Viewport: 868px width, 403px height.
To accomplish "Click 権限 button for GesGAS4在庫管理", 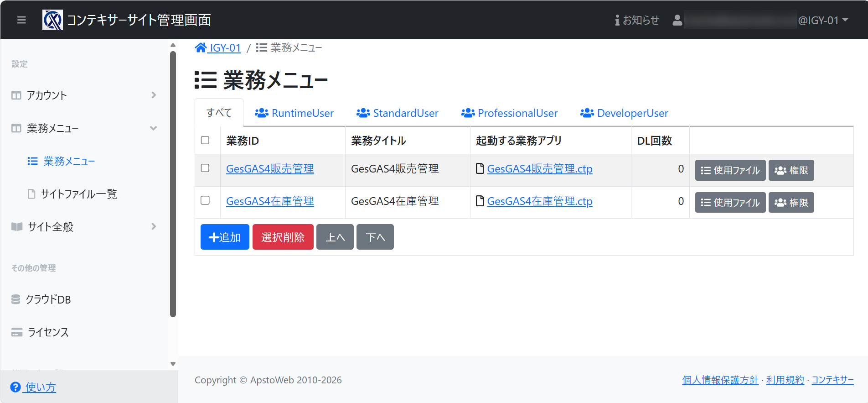I will [791, 203].
